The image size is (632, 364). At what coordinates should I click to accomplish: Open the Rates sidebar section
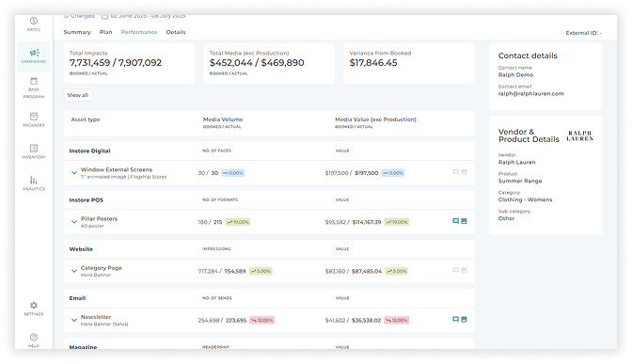(x=34, y=24)
